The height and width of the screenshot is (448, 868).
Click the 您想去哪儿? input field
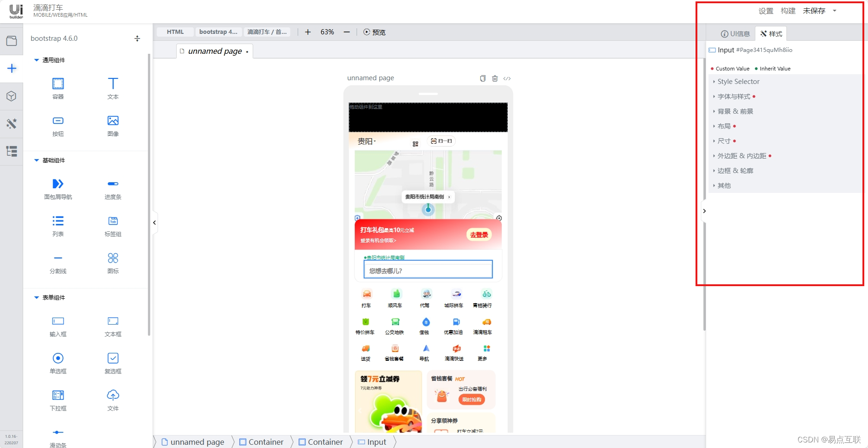(x=428, y=270)
